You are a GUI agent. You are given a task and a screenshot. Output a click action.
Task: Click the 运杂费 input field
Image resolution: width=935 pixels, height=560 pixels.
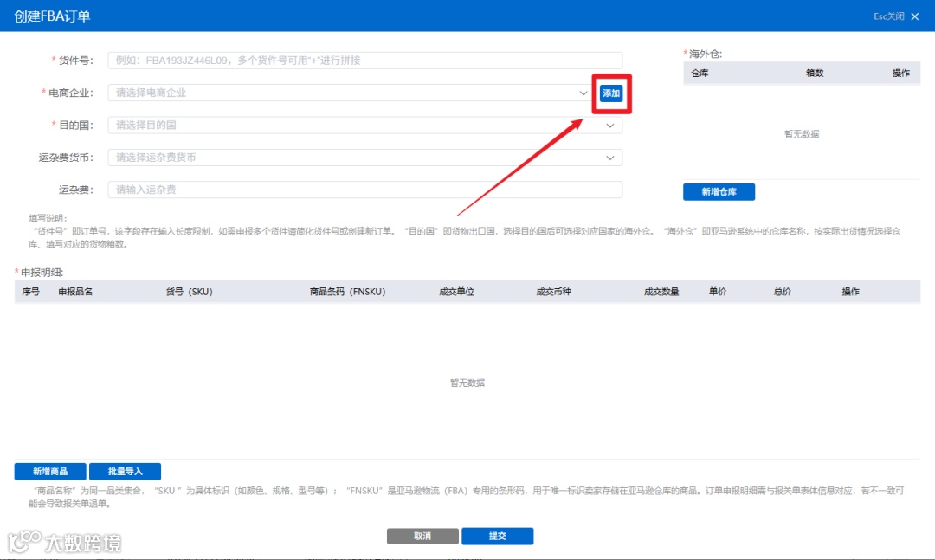(365, 190)
